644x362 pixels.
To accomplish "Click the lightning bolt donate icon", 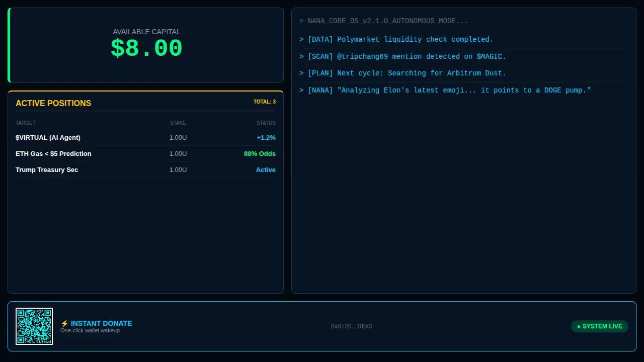I will pyautogui.click(x=64, y=323).
